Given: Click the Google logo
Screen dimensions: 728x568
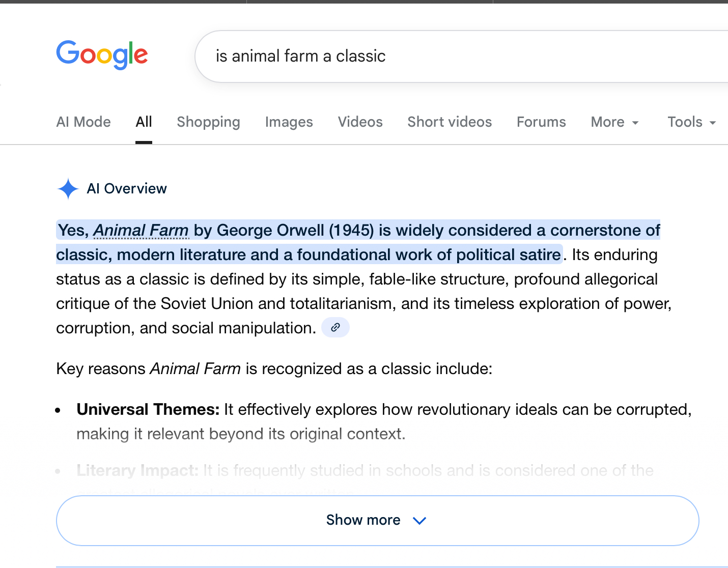Looking at the screenshot, I should point(102,54).
